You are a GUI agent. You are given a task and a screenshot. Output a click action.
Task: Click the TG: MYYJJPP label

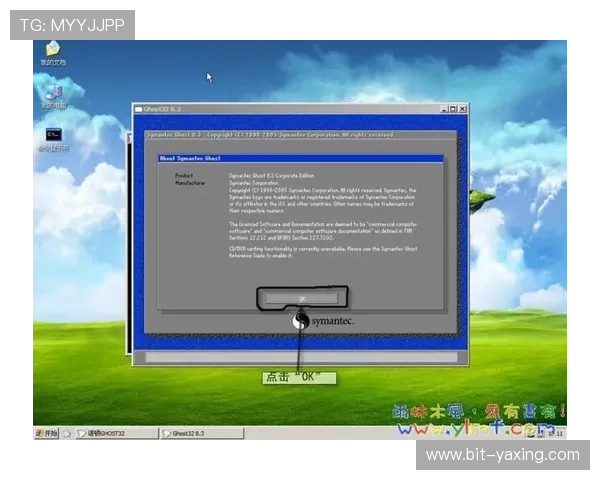tap(71, 24)
